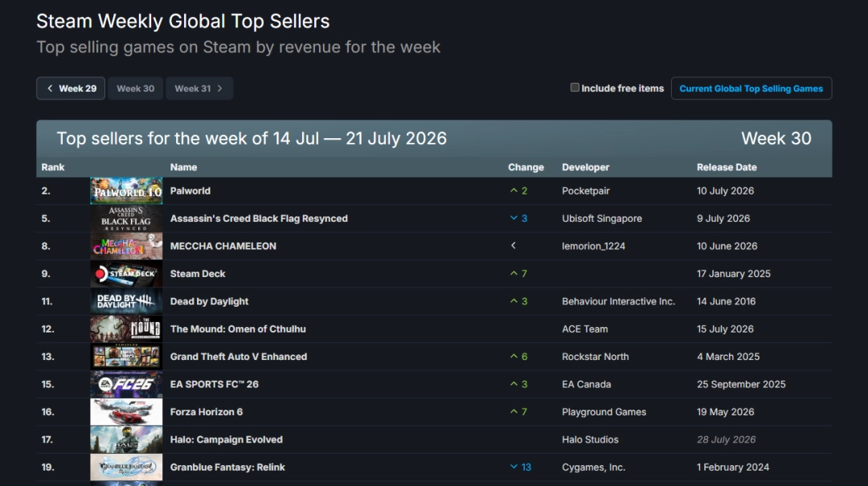
Task: Select the Week 30 tab
Action: (136, 88)
